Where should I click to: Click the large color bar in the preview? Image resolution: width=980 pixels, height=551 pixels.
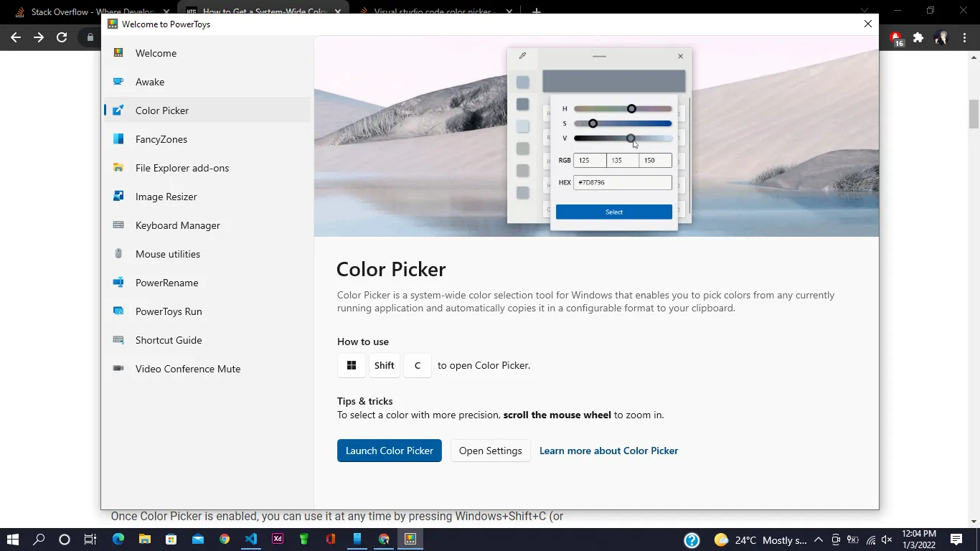pyautogui.click(x=614, y=81)
